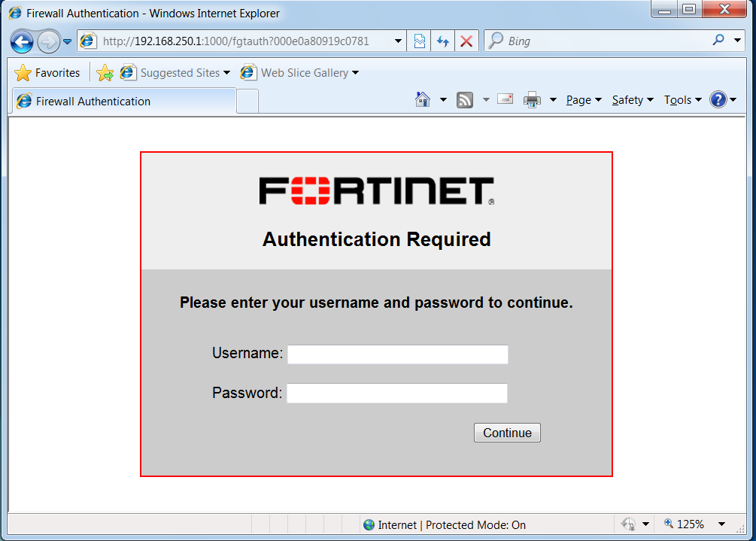The width and height of the screenshot is (756, 541).
Task: Click the Username input field
Action: pos(398,354)
